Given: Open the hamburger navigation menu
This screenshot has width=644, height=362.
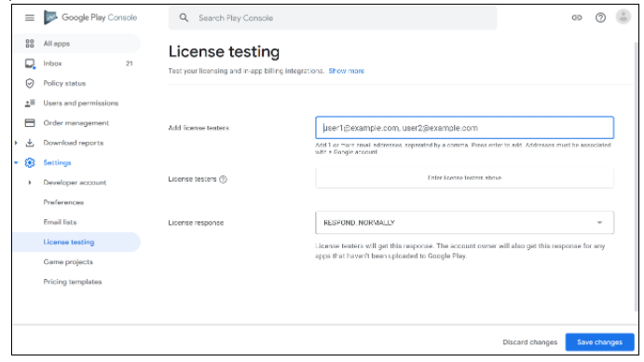Looking at the screenshot, I should tap(30, 18).
